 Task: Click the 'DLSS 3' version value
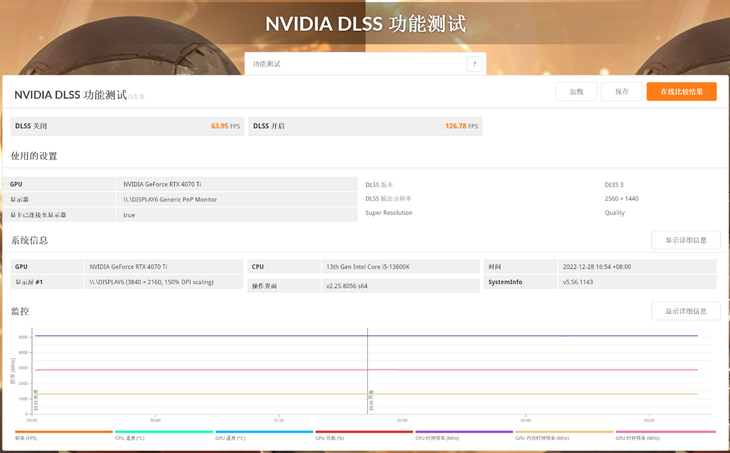tap(614, 185)
